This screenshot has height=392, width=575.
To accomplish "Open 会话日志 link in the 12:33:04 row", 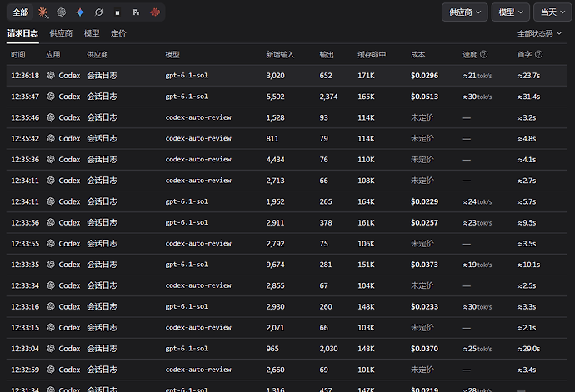I will point(102,349).
